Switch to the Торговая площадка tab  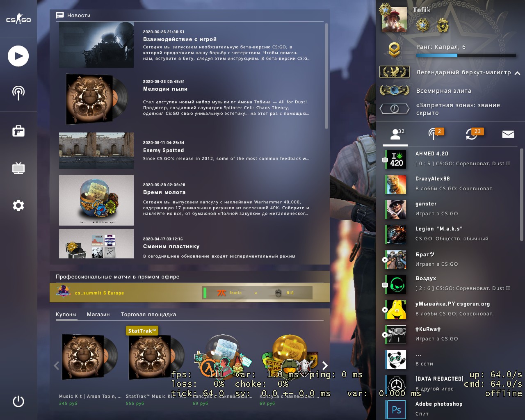[148, 315]
